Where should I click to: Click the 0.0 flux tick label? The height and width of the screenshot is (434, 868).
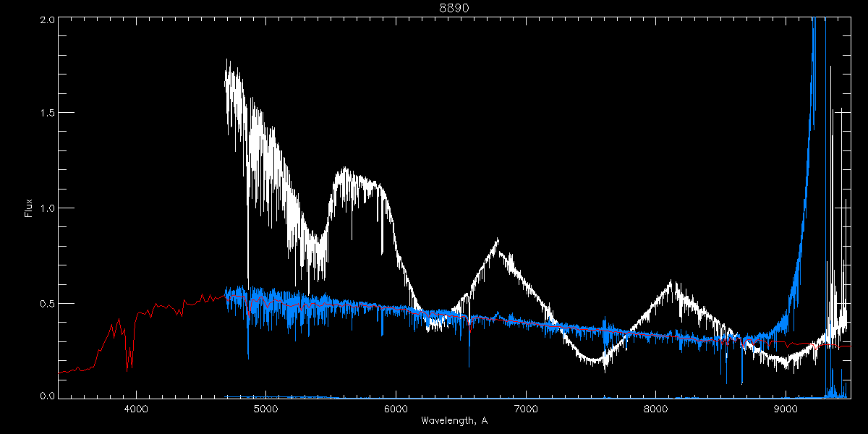tap(46, 396)
